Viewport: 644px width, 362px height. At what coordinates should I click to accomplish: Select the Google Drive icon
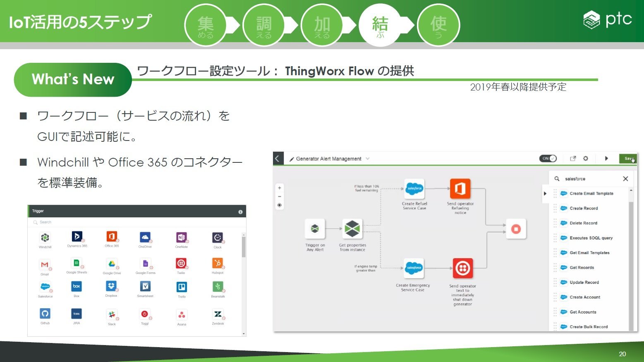[x=112, y=264]
